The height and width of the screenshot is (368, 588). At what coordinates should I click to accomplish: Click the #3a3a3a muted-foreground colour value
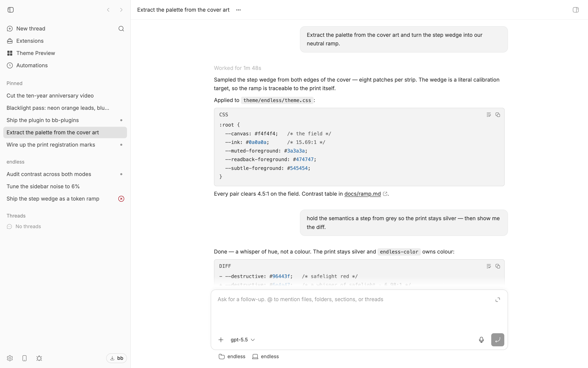(294, 151)
